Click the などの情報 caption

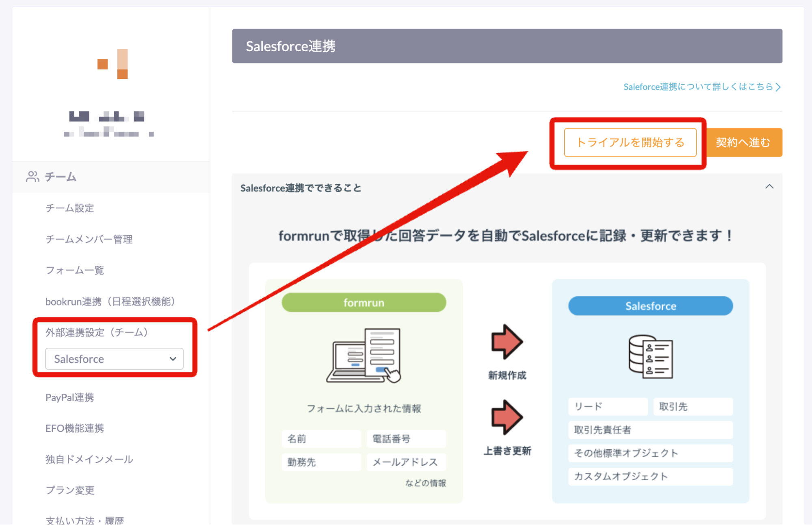click(x=425, y=483)
